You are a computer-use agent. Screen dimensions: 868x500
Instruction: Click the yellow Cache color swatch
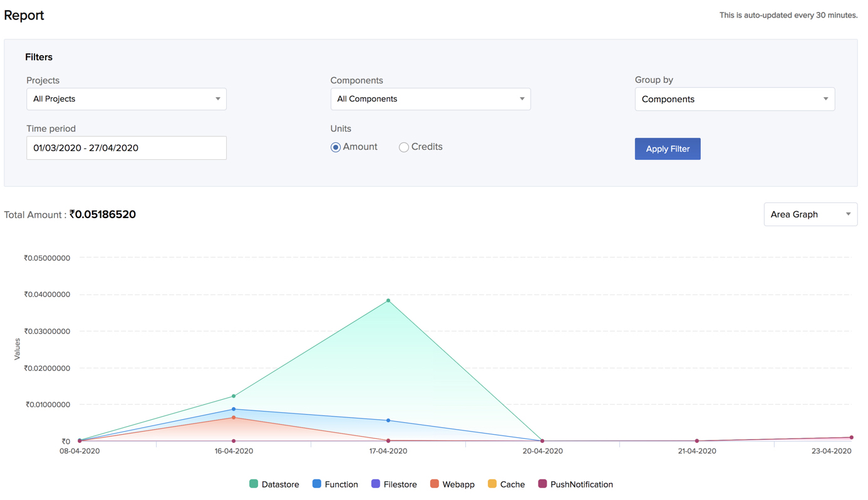[493, 484]
